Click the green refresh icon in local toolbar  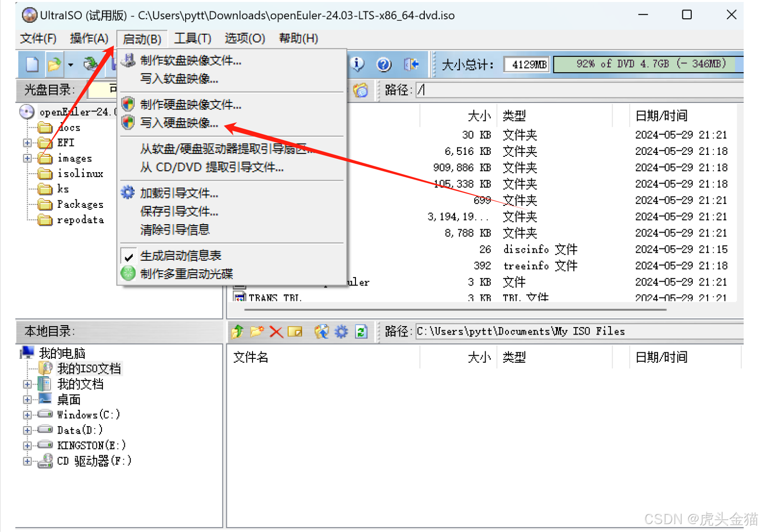pyautogui.click(x=361, y=332)
